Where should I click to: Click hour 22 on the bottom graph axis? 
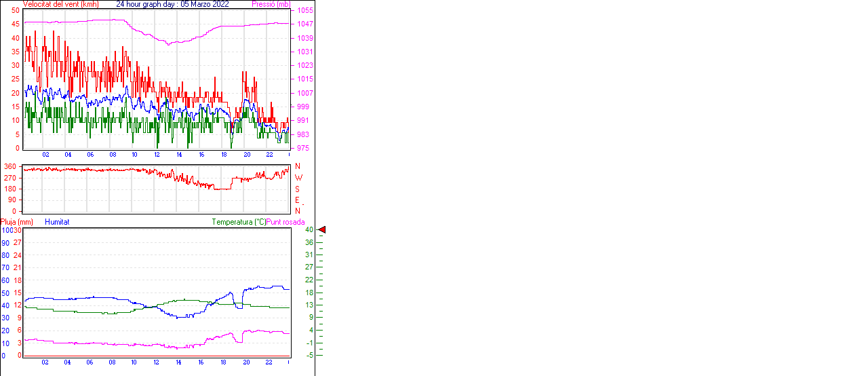click(268, 362)
